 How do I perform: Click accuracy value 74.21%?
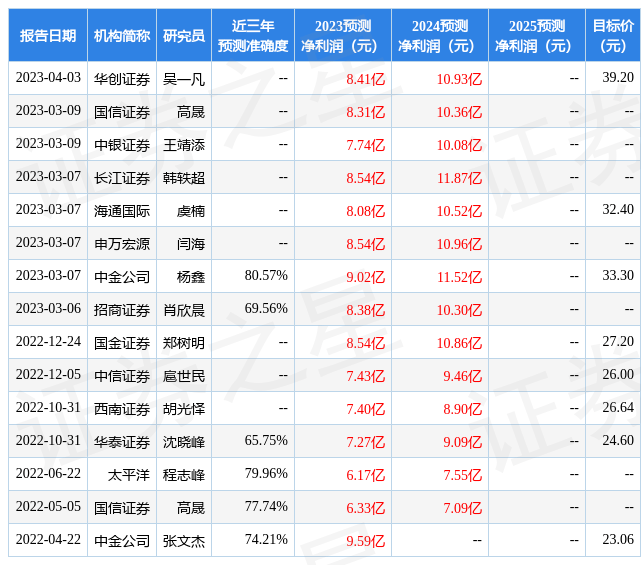266,540
